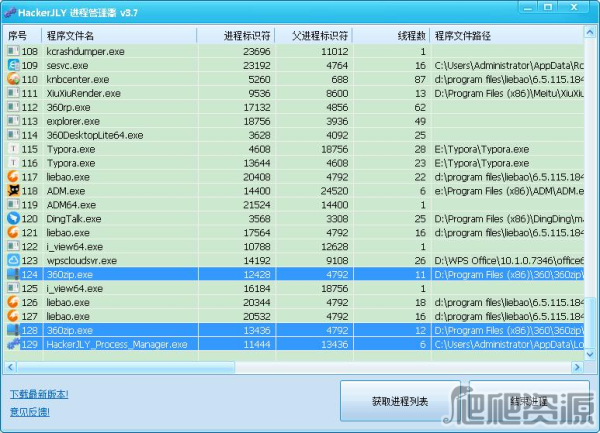Click thread count 87

420,79
